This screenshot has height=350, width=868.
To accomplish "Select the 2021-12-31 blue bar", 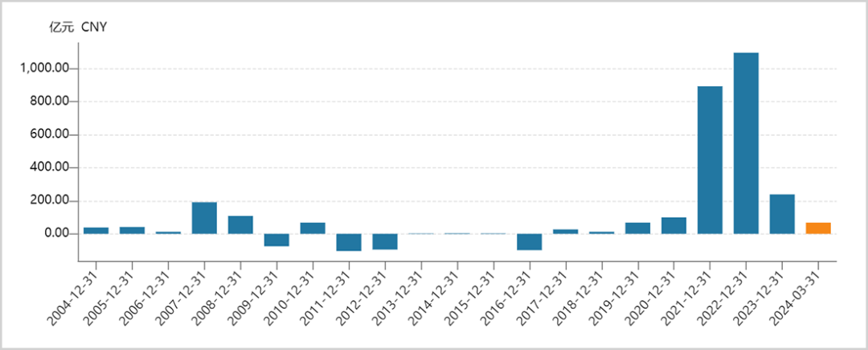I will tap(710, 160).
